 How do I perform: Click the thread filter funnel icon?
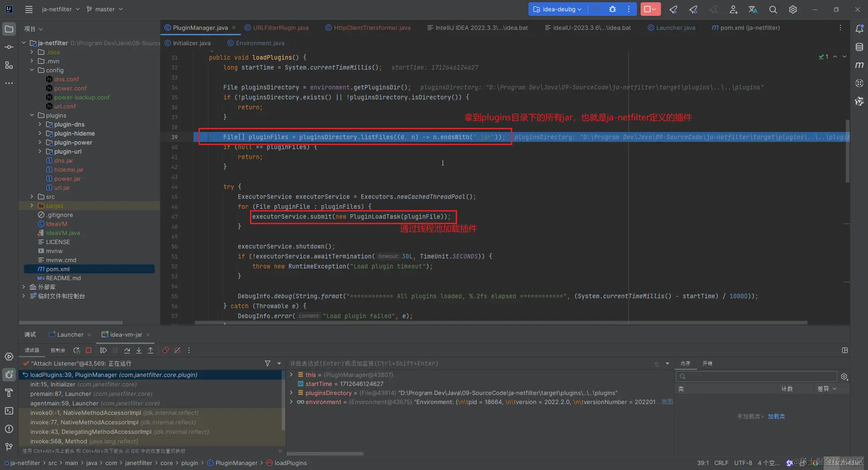268,363
